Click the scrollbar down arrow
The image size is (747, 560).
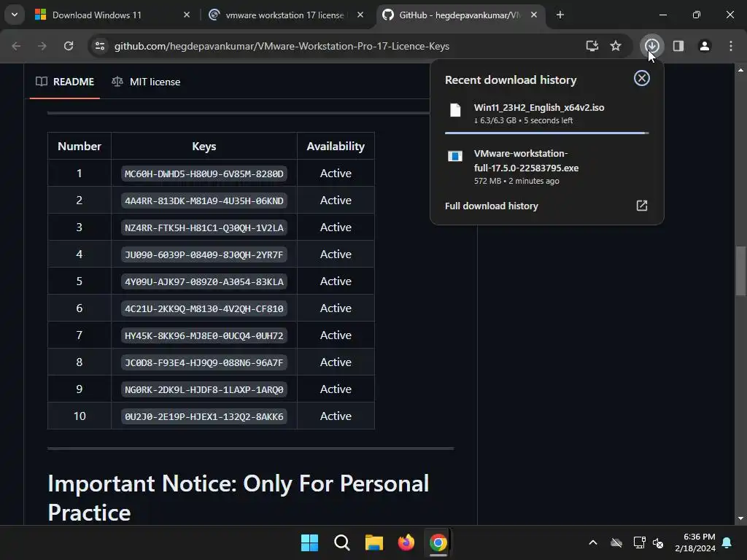click(740, 518)
